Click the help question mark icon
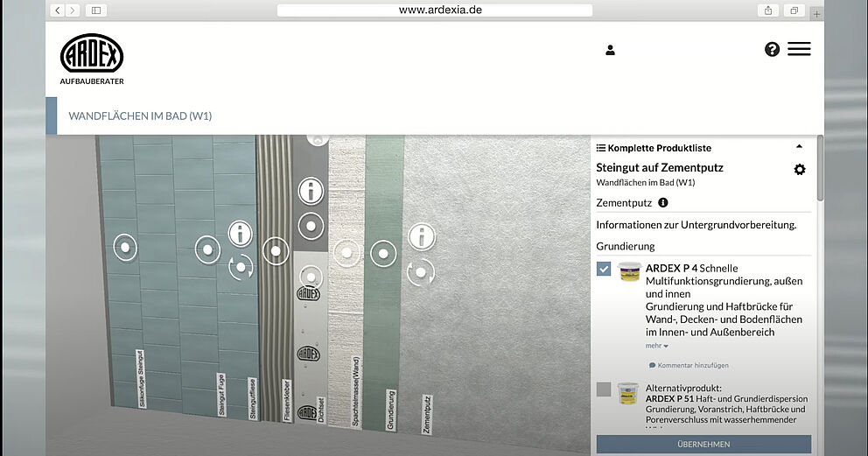 772,50
